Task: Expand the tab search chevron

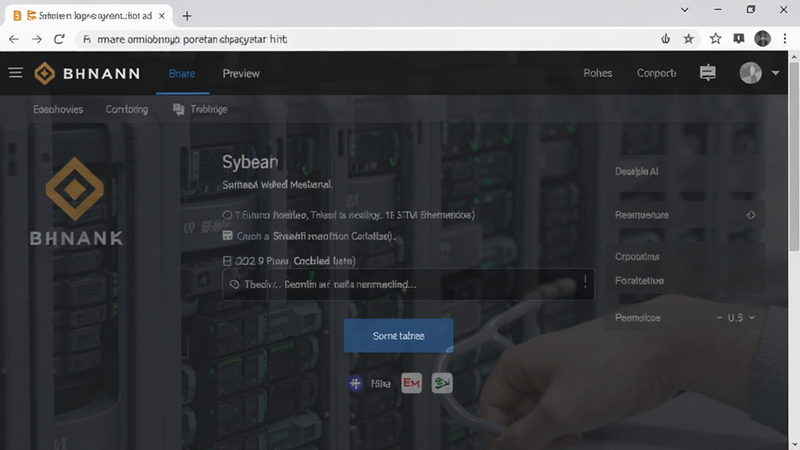Action: [x=685, y=10]
